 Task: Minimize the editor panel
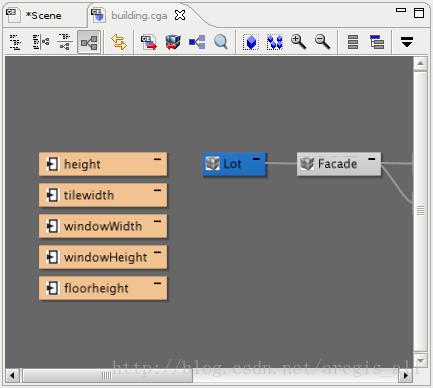click(x=401, y=10)
